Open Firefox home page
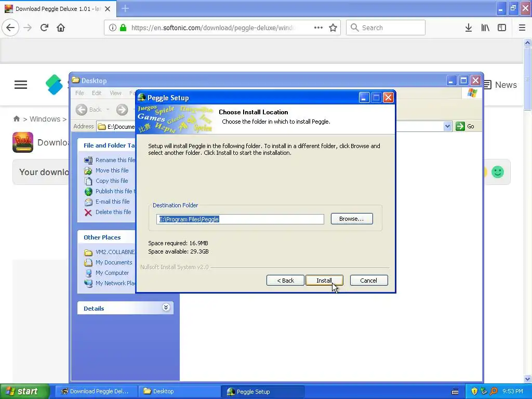The width and height of the screenshot is (532, 399). [x=61, y=28]
